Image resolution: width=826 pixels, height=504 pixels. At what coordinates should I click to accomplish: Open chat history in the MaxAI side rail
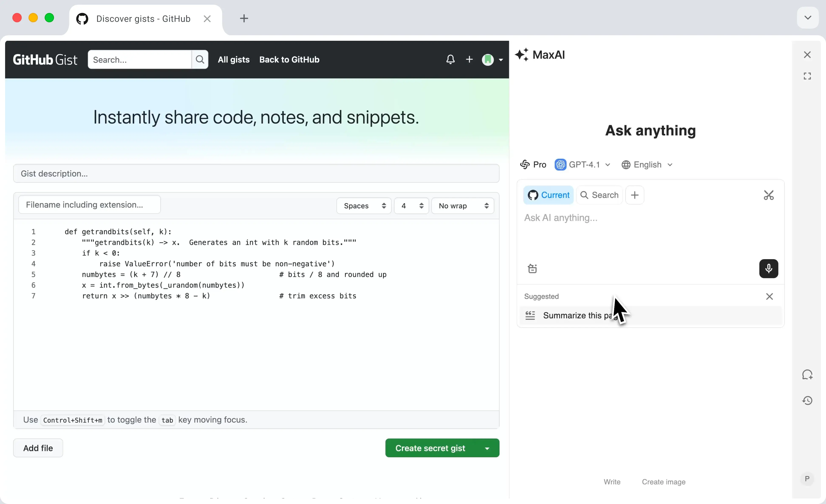tap(807, 401)
